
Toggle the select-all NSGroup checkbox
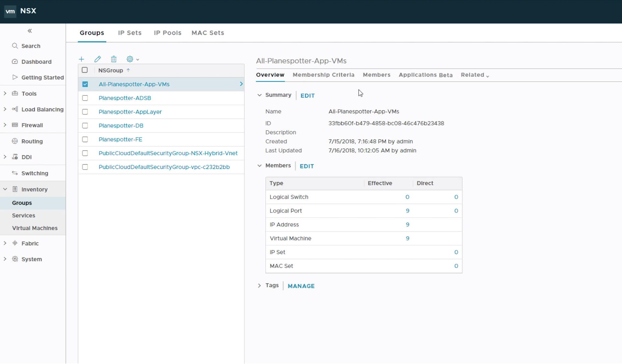(x=85, y=70)
